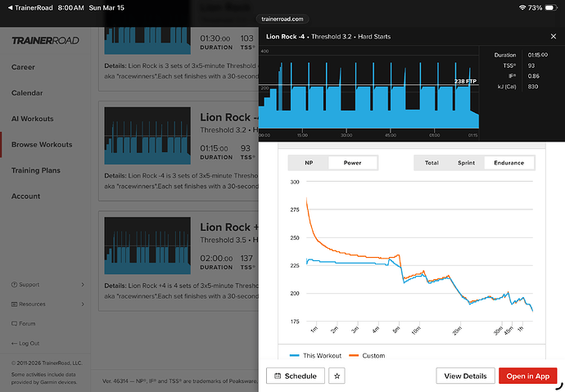Click the Resources icon in sidebar

pyautogui.click(x=14, y=304)
